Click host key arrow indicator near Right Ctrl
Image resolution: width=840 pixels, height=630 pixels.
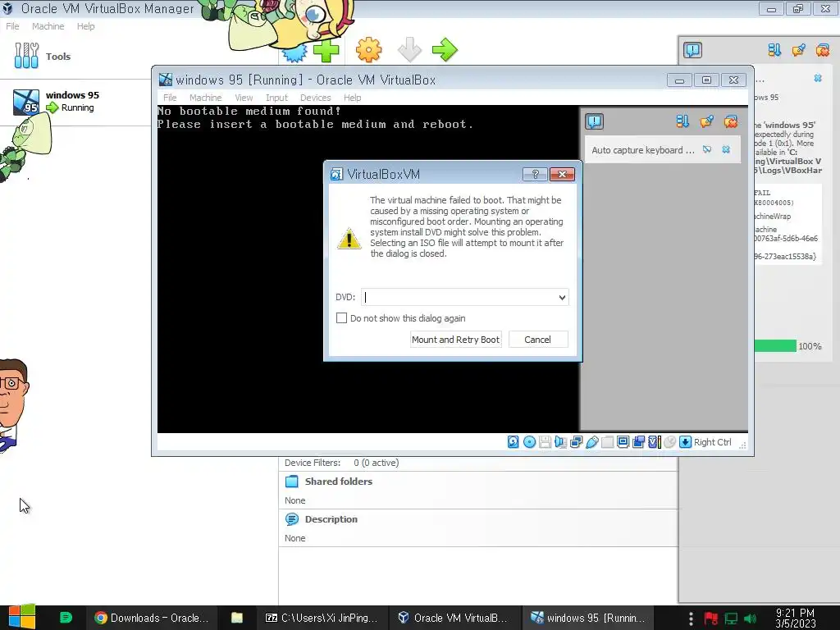pos(685,442)
